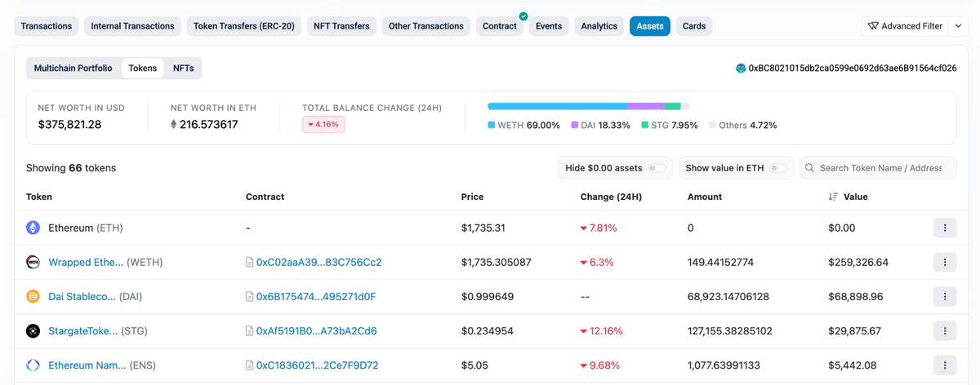Open contract 0xAf5191B0...A73bA2Cd6 link
This screenshot has width=980, height=385.
pyautogui.click(x=316, y=331)
